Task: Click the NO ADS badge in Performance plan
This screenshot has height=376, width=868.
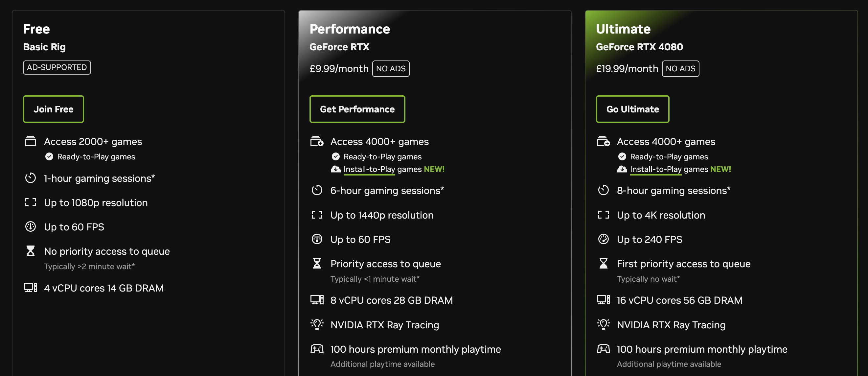Action: 391,69
